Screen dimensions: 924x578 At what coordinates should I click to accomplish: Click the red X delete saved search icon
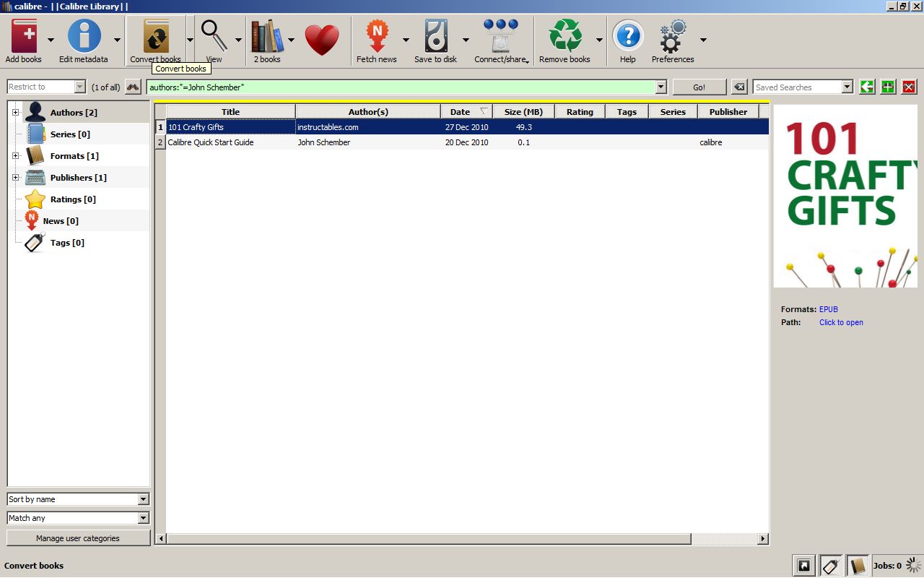pyautogui.click(x=909, y=87)
